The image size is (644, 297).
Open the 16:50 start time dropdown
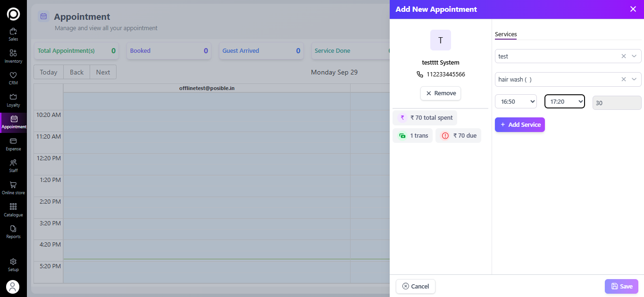(x=516, y=101)
